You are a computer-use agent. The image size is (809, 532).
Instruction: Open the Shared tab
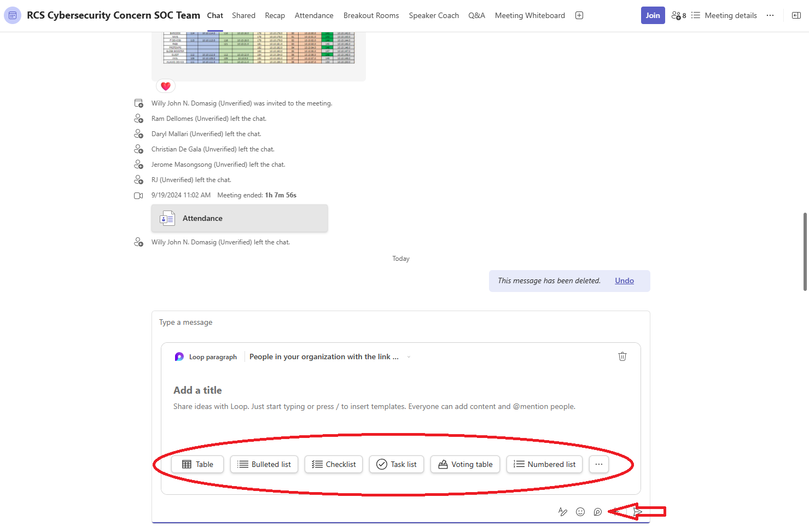[243, 15]
